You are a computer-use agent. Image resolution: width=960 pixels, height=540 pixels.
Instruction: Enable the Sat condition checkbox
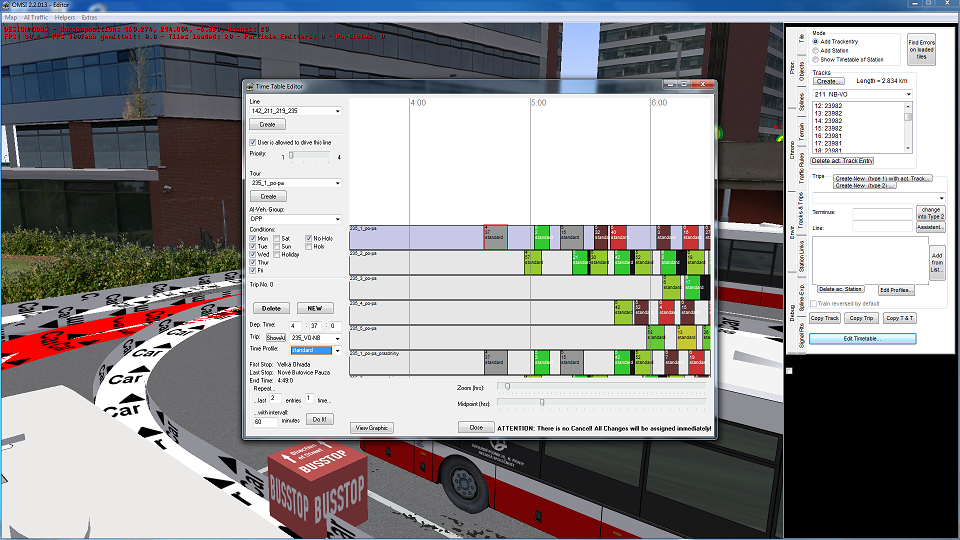click(277, 239)
